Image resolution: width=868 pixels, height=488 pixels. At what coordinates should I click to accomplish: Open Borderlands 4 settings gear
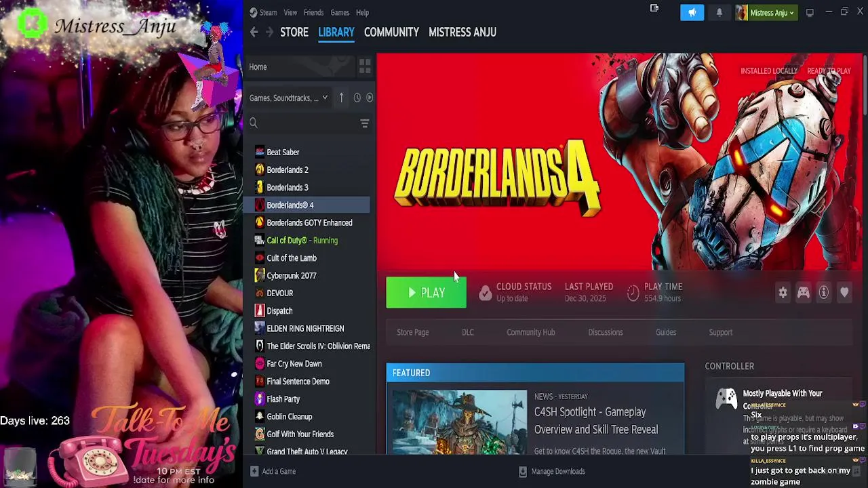(783, 292)
